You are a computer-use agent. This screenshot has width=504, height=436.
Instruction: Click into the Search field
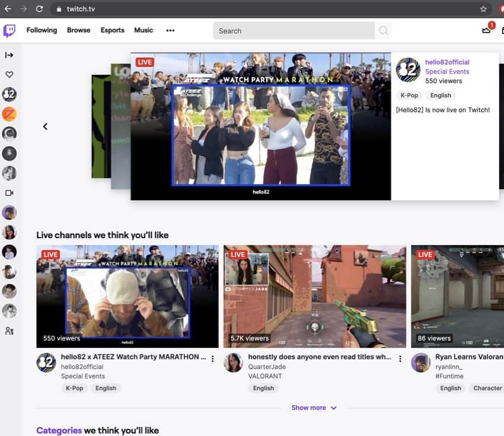tap(294, 31)
